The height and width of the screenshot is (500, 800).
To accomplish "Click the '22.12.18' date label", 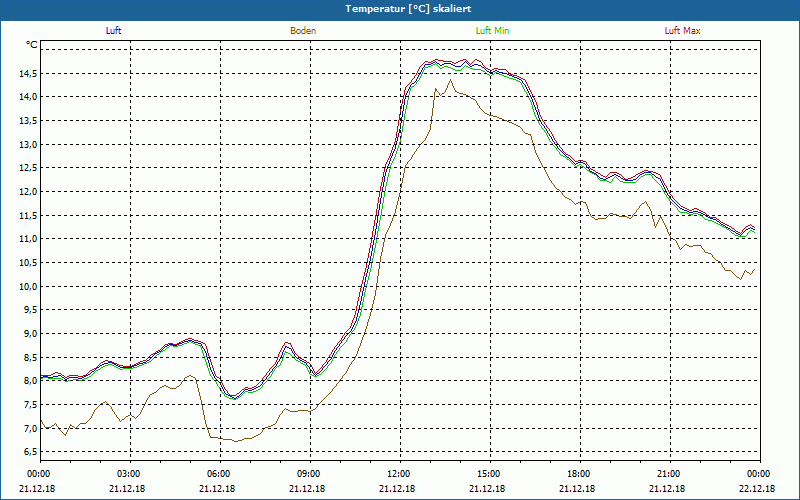I will (x=756, y=489).
